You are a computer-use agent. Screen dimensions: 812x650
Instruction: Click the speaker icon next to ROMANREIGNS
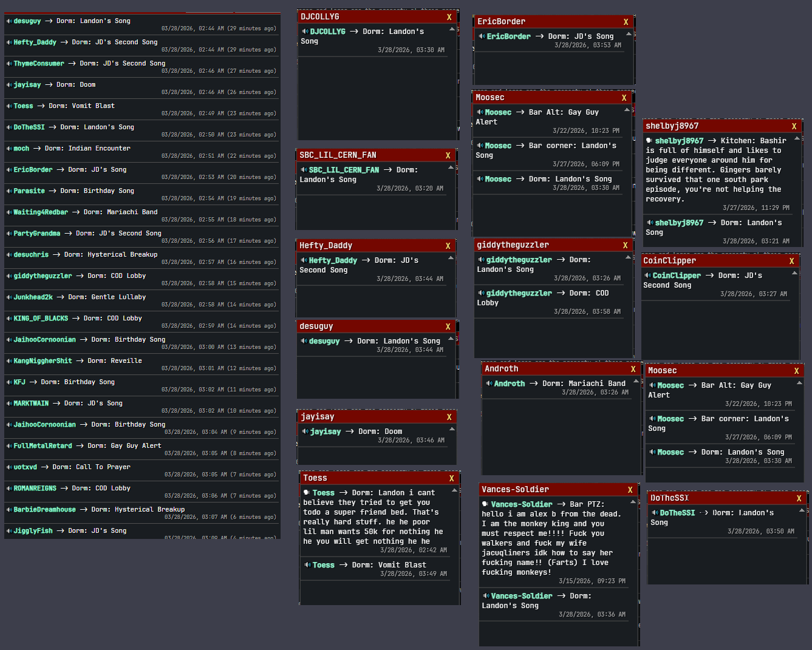[9, 489]
